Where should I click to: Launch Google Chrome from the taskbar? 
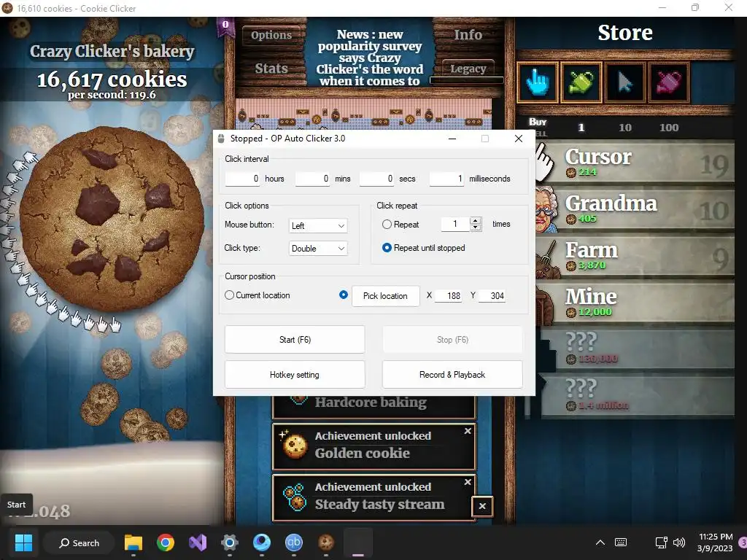pyautogui.click(x=166, y=542)
